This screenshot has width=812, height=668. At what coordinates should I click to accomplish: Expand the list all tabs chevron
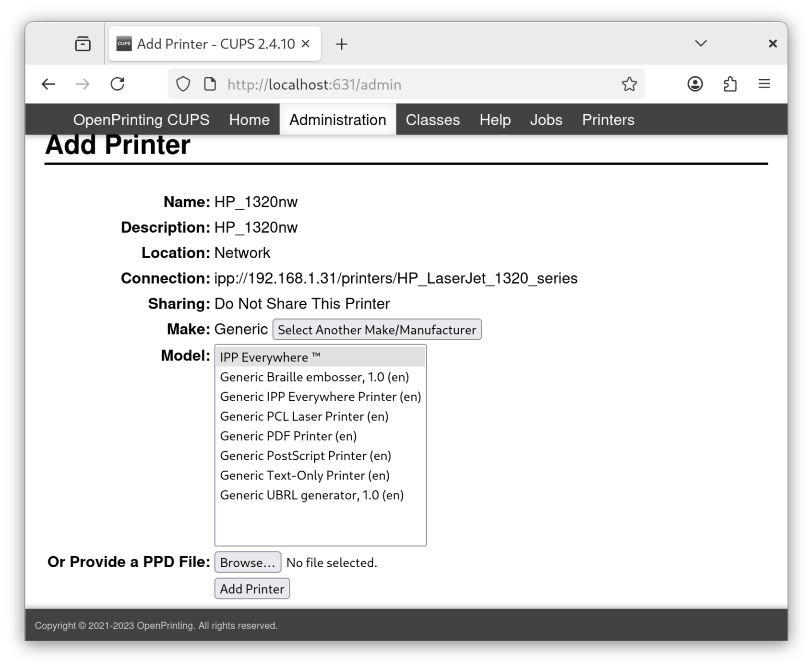click(x=701, y=44)
